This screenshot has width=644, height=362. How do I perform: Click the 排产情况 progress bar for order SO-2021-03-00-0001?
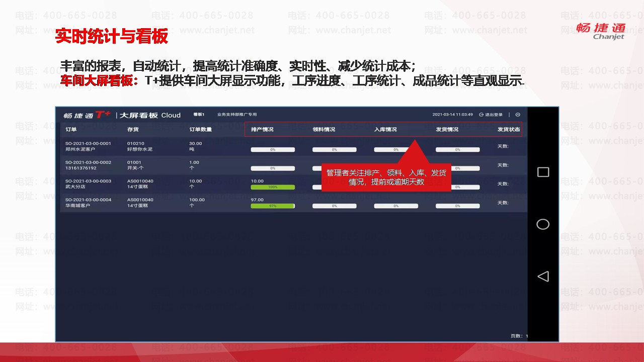(x=273, y=149)
